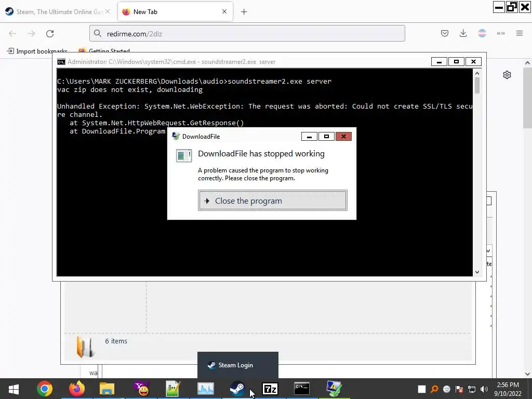This screenshot has height=399, width=532.
Task: Click the network tray icon
Action: pos(472,389)
